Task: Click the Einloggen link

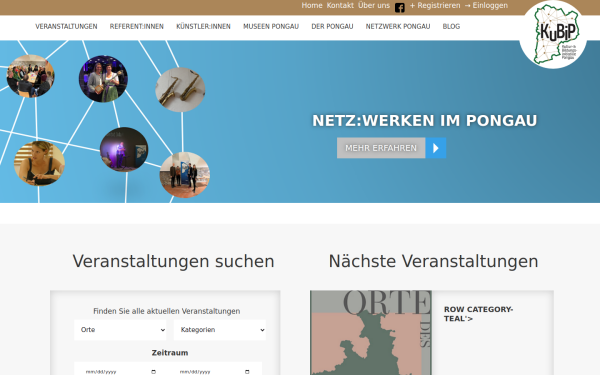Action: click(486, 5)
